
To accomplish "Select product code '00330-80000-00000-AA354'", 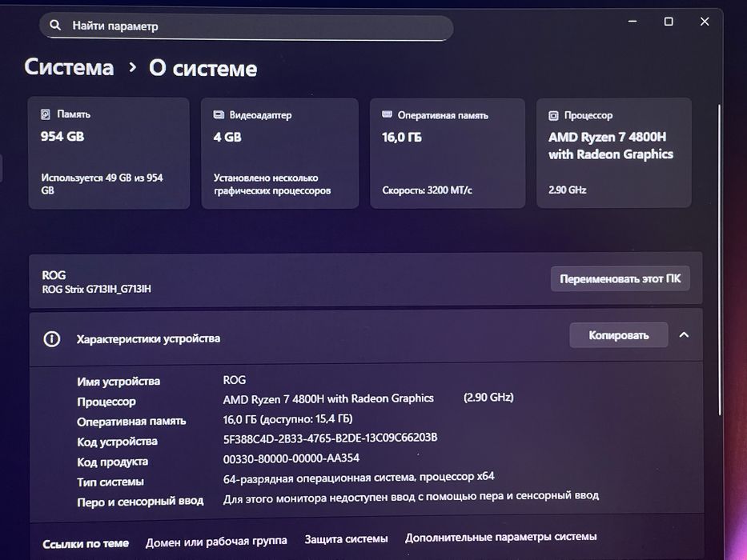I will point(291,458).
